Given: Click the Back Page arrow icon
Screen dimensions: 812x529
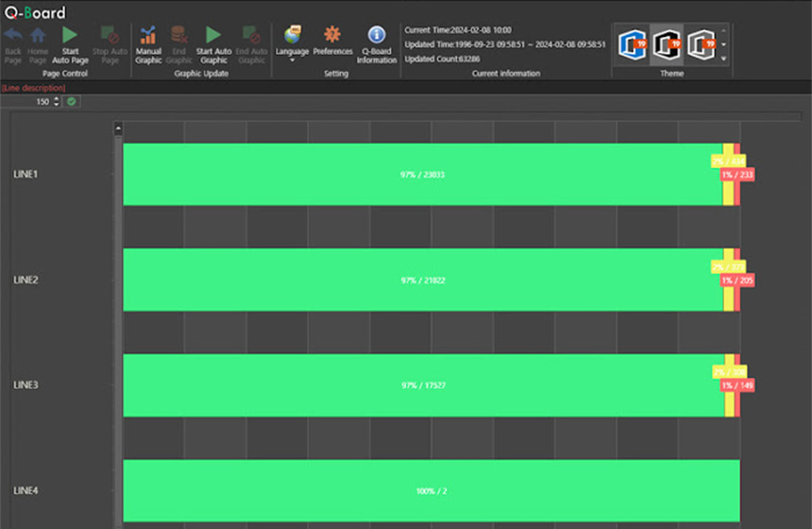Looking at the screenshot, I should point(13,35).
